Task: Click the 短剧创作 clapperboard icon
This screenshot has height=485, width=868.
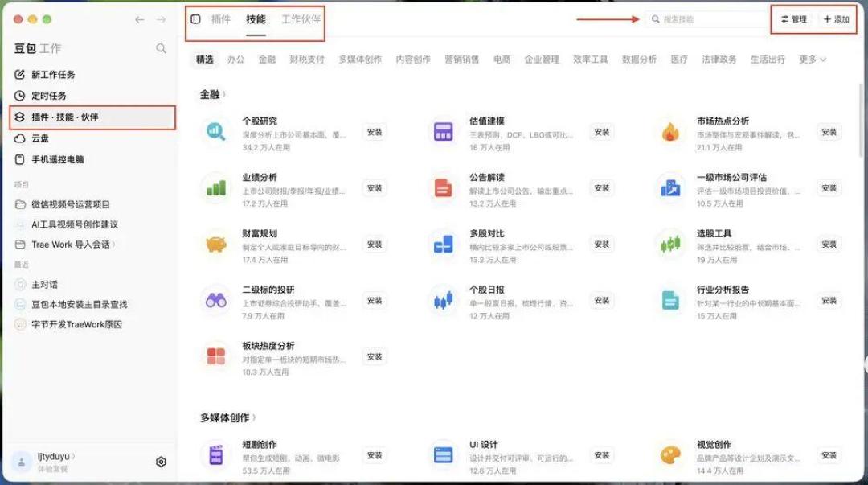Action: (216, 455)
